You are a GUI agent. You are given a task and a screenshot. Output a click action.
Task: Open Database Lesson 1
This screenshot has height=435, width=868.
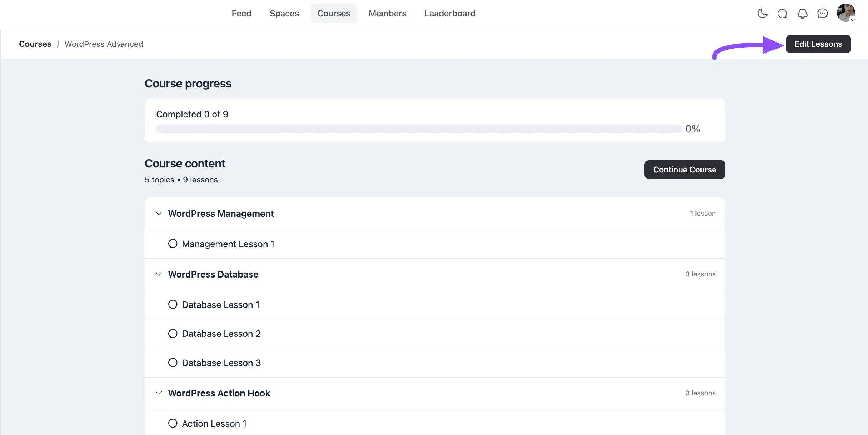[221, 305]
